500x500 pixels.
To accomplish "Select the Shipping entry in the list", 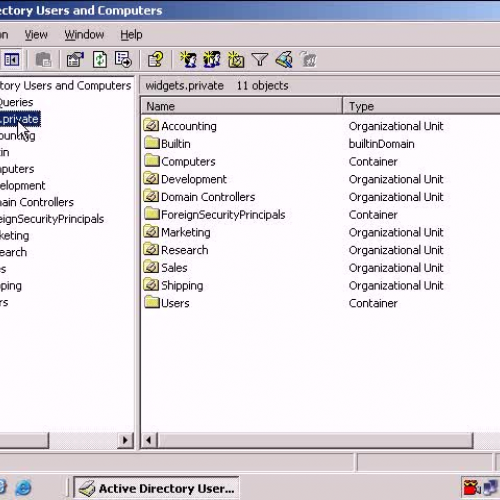I will (182, 286).
